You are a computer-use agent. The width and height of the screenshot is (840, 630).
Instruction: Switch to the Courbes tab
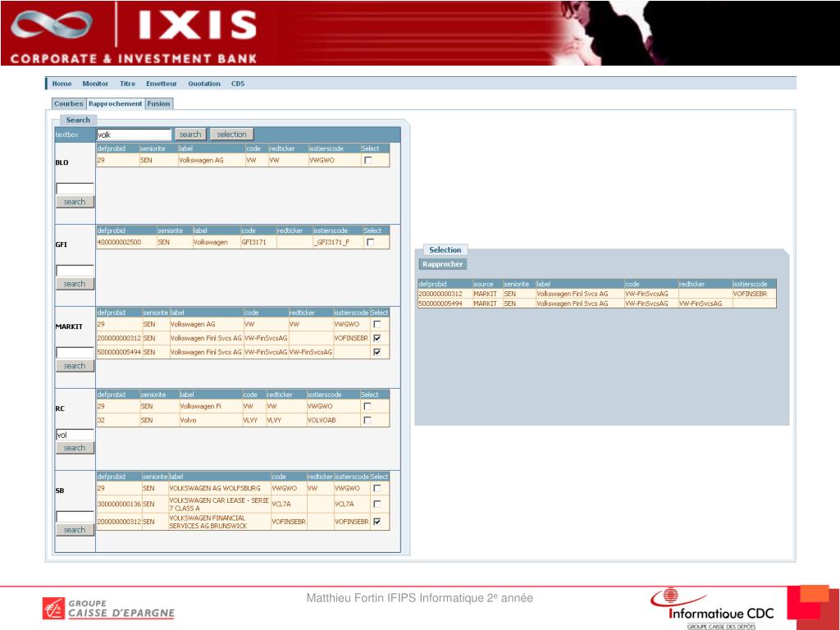tap(69, 104)
